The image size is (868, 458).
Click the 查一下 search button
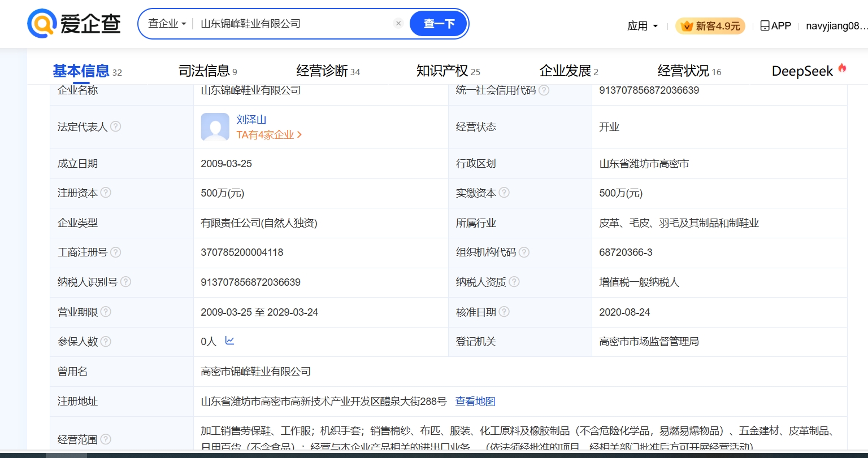(439, 24)
